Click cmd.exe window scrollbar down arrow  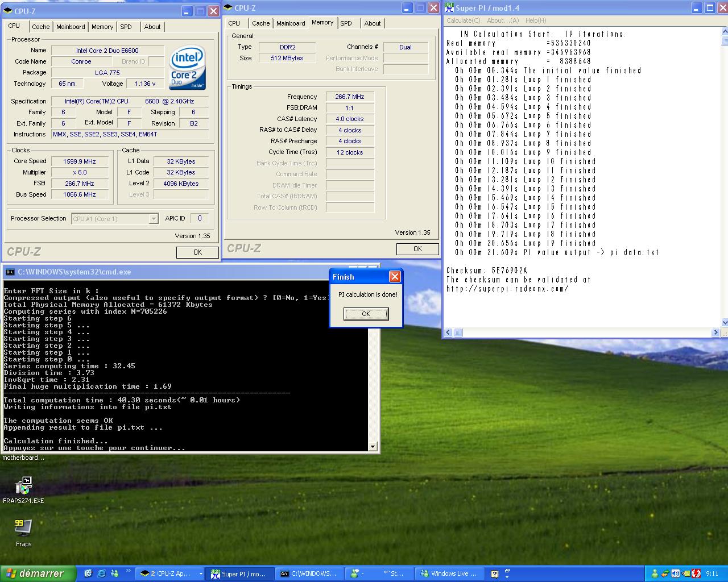coord(373,447)
